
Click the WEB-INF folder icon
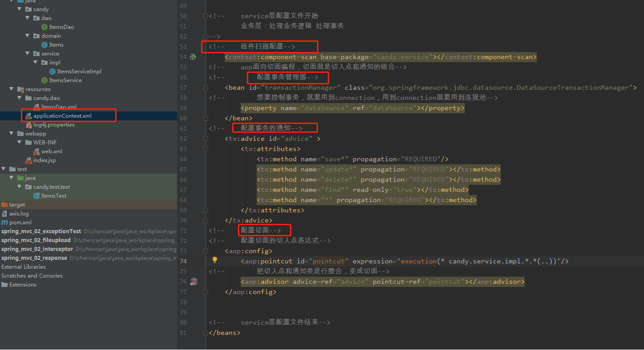pos(28,143)
